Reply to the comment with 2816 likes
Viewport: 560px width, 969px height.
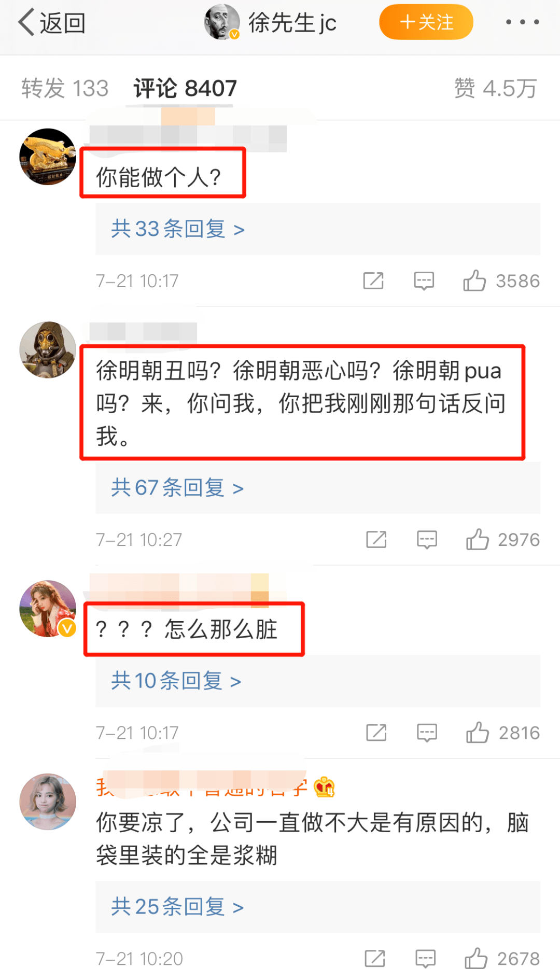[x=427, y=733]
